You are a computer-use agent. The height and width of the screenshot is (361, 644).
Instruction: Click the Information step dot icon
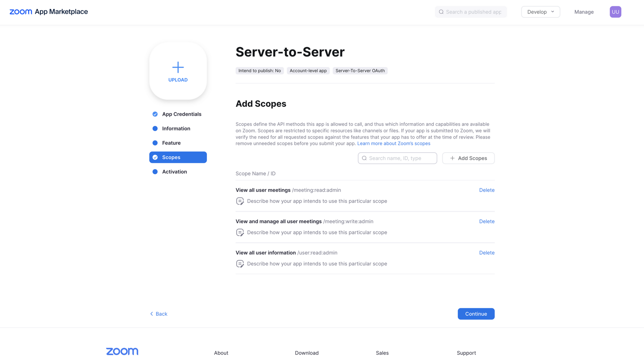[x=155, y=129]
